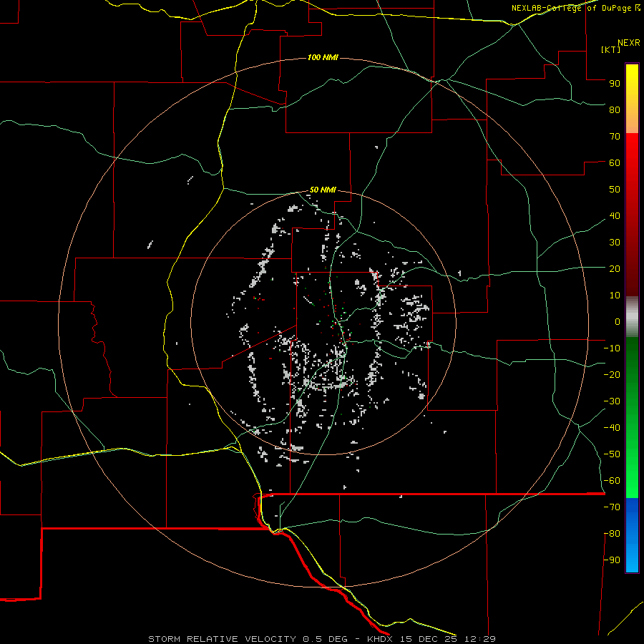Image resolution: width=644 pixels, height=644 pixels.
Task: Click the -10 value on the color scale
Action: (x=612, y=348)
